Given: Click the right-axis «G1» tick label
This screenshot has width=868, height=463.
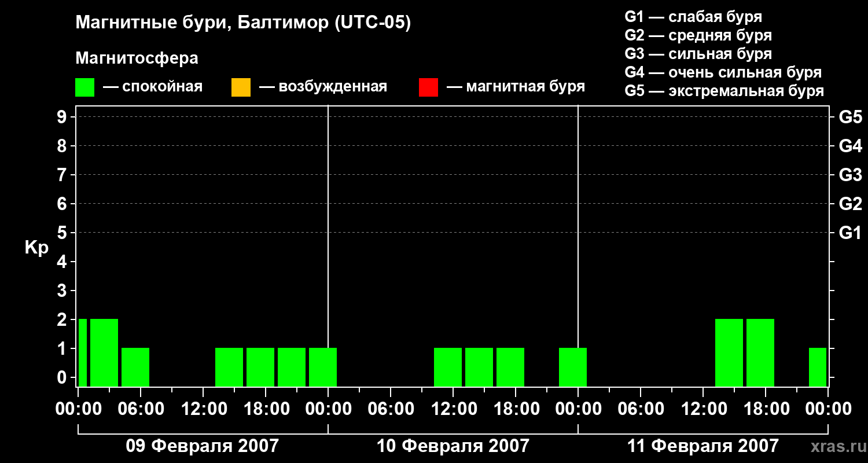Looking at the screenshot, I should tap(850, 233).
